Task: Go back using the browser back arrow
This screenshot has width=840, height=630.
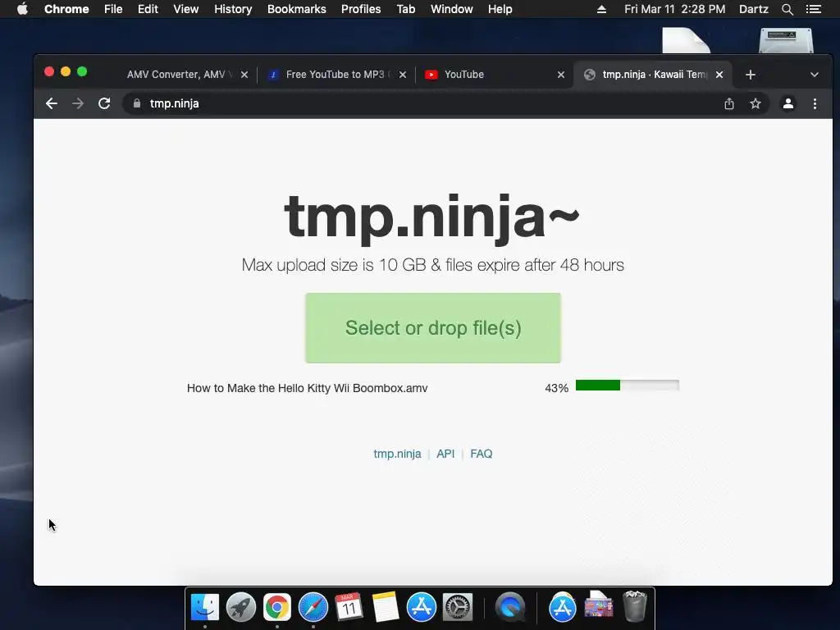Action: tap(52, 103)
